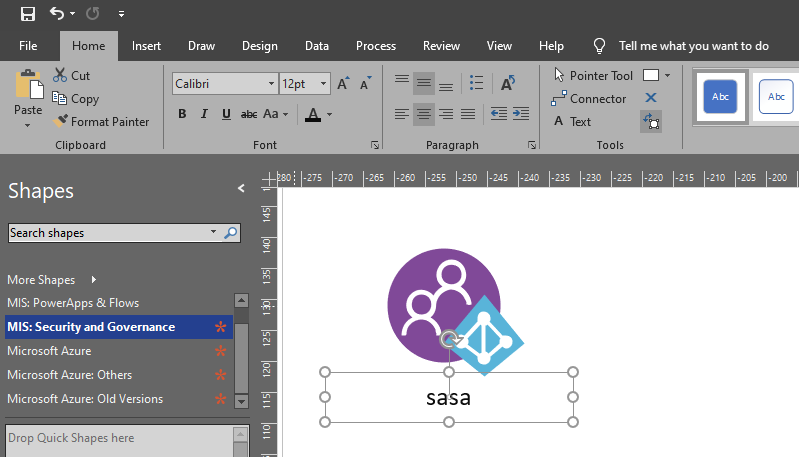Viewport: 799px width, 457px height.
Task: Apply the font color A swatch
Action: (313, 114)
